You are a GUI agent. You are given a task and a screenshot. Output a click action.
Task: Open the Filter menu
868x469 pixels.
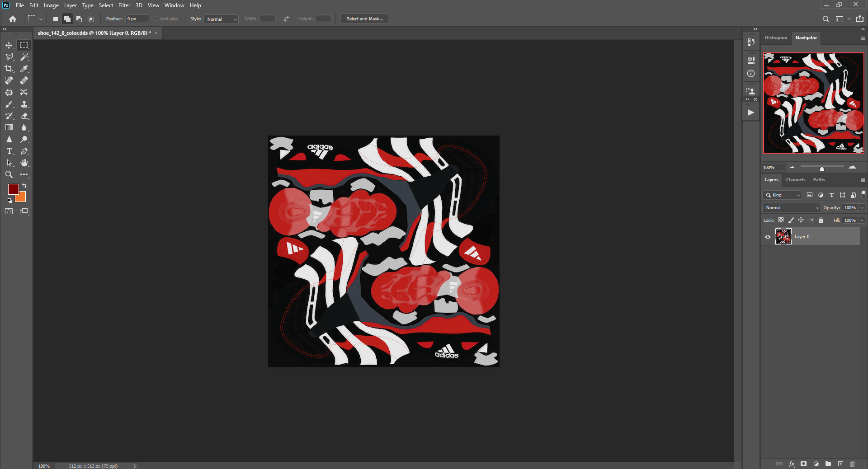pyautogui.click(x=124, y=5)
